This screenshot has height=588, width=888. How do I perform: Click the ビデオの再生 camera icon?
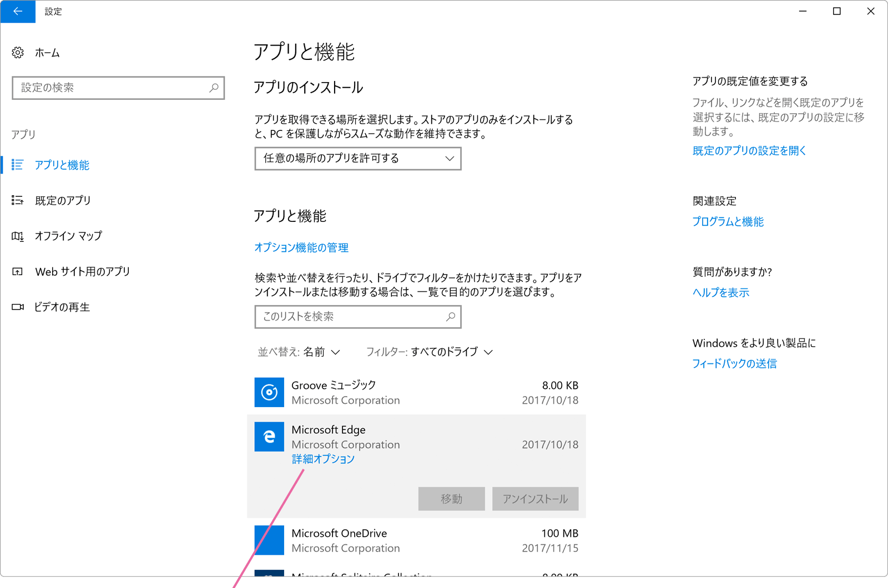pyautogui.click(x=18, y=307)
